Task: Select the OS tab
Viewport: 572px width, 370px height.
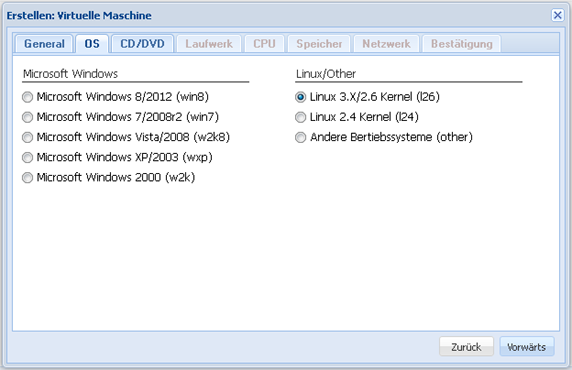Action: click(x=92, y=44)
